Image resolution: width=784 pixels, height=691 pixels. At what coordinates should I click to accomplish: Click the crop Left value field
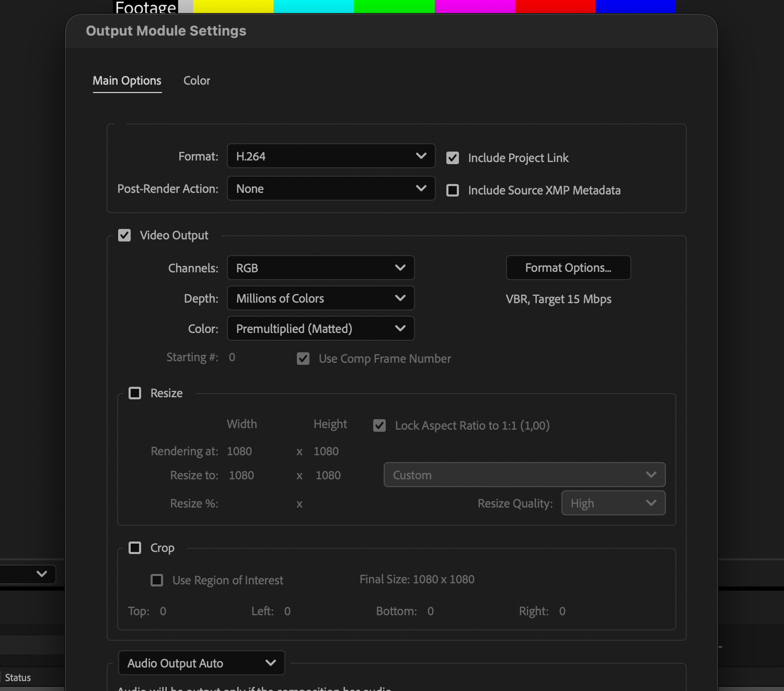click(x=287, y=611)
